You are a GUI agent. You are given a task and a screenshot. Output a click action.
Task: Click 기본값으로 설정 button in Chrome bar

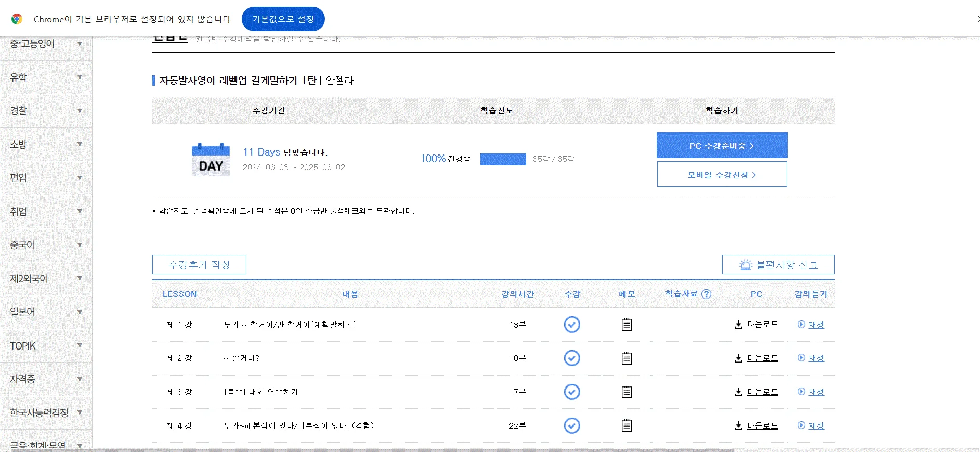(283, 19)
